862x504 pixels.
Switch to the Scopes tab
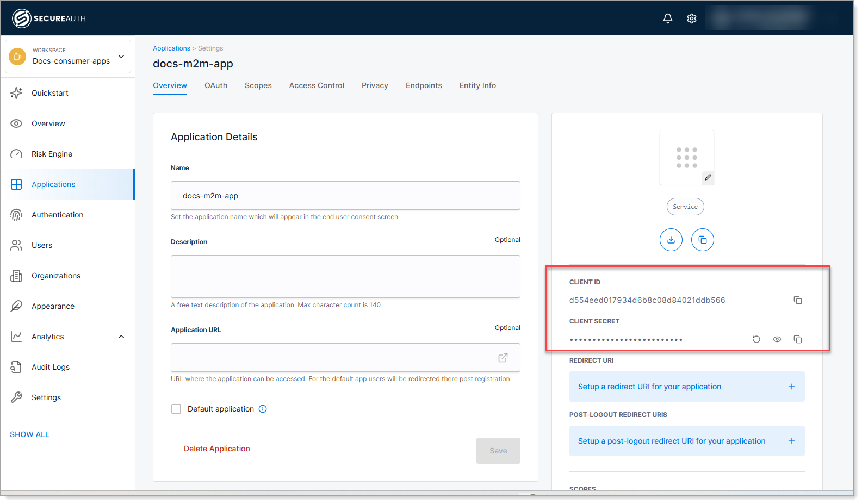(258, 85)
